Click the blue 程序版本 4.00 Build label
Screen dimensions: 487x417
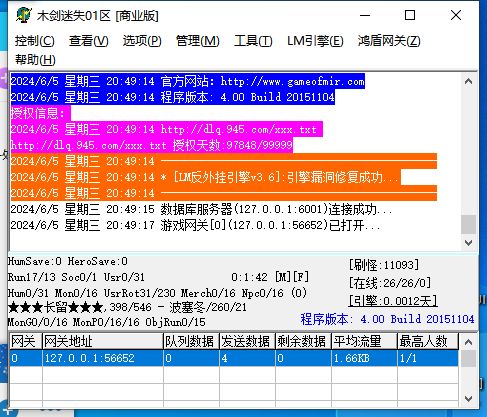(x=387, y=319)
